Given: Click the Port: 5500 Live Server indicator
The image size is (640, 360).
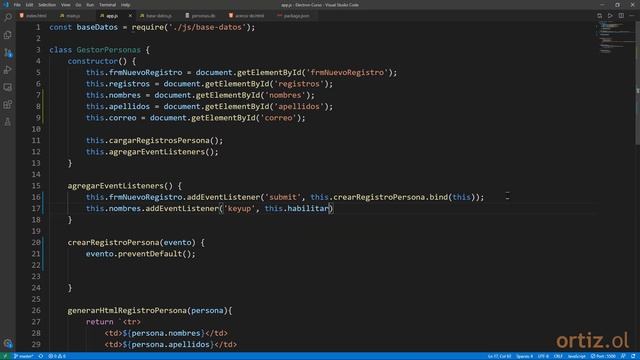Looking at the screenshot, I should (603, 356).
